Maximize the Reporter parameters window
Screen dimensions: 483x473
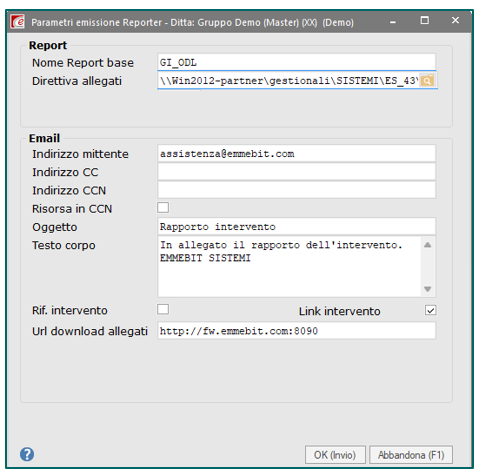coord(425,21)
